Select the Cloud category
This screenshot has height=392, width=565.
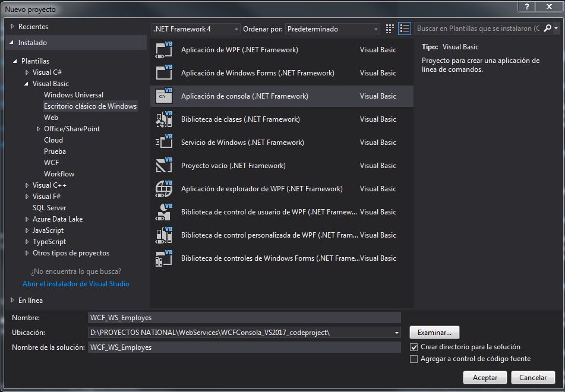(53, 140)
